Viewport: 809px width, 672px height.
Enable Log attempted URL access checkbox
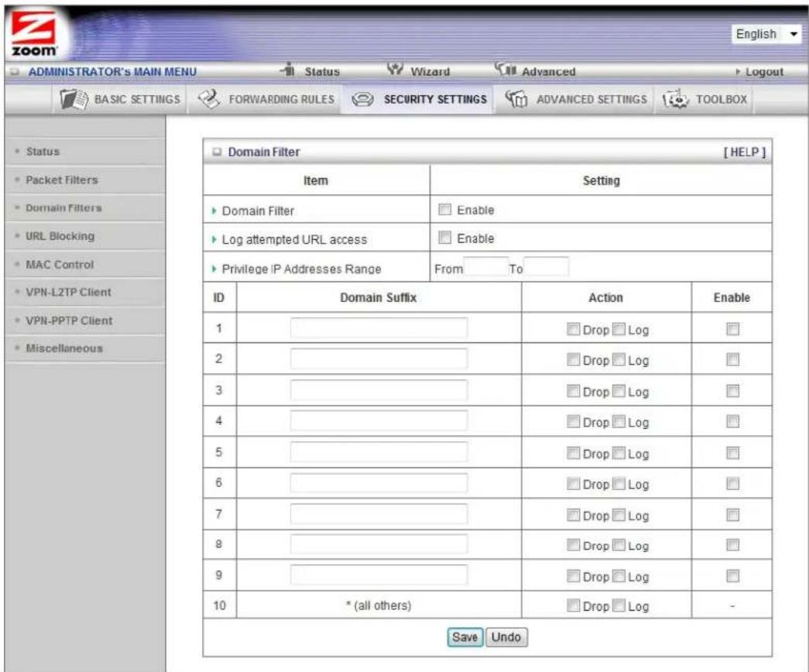coord(444,238)
